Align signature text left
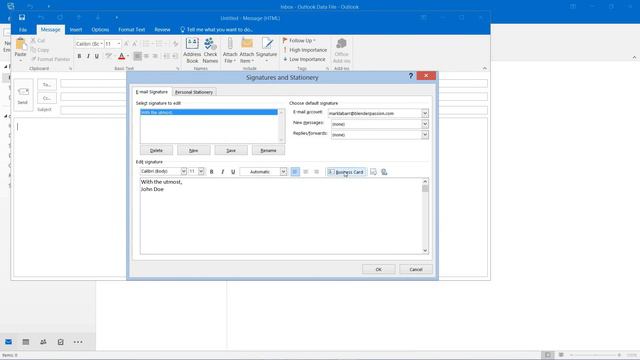Image resolution: width=640 pixels, height=360 pixels. [295, 172]
